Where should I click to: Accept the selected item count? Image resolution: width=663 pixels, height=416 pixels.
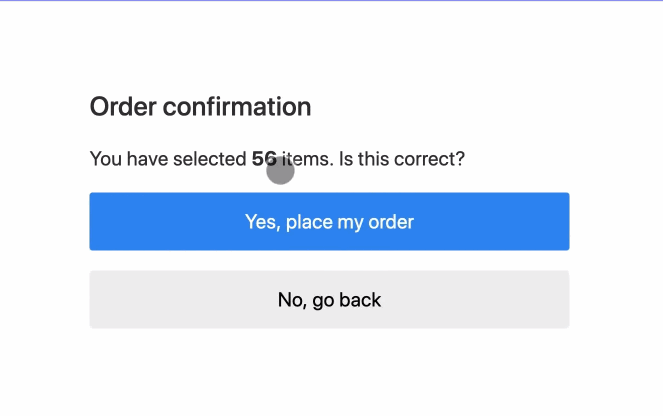click(x=329, y=221)
